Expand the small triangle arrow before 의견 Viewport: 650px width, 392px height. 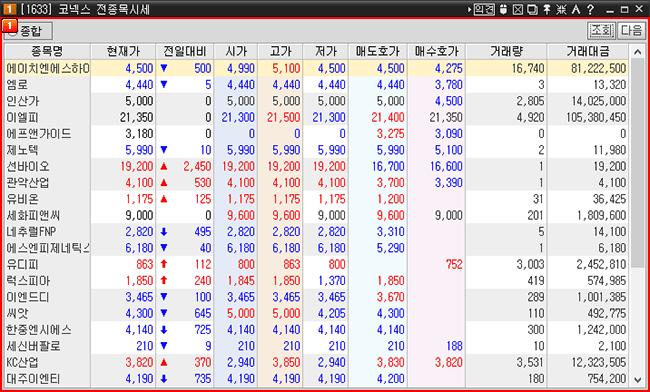pos(470,9)
